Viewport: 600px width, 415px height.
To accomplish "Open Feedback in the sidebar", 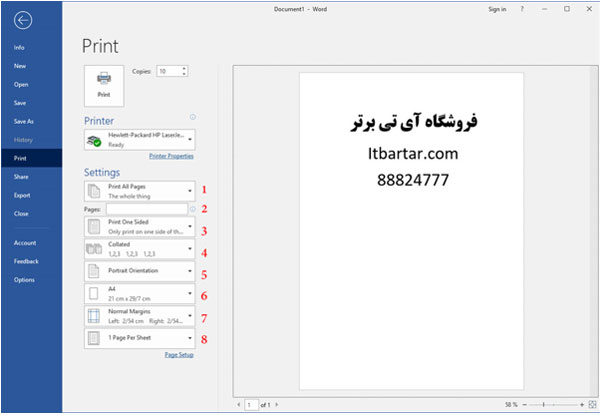I will coord(26,261).
